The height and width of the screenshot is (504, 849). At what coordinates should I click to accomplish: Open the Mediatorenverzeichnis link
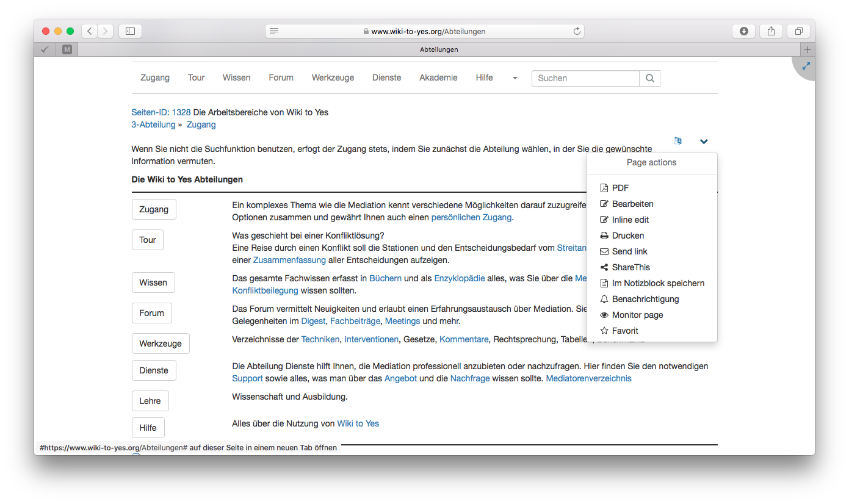pyautogui.click(x=588, y=378)
